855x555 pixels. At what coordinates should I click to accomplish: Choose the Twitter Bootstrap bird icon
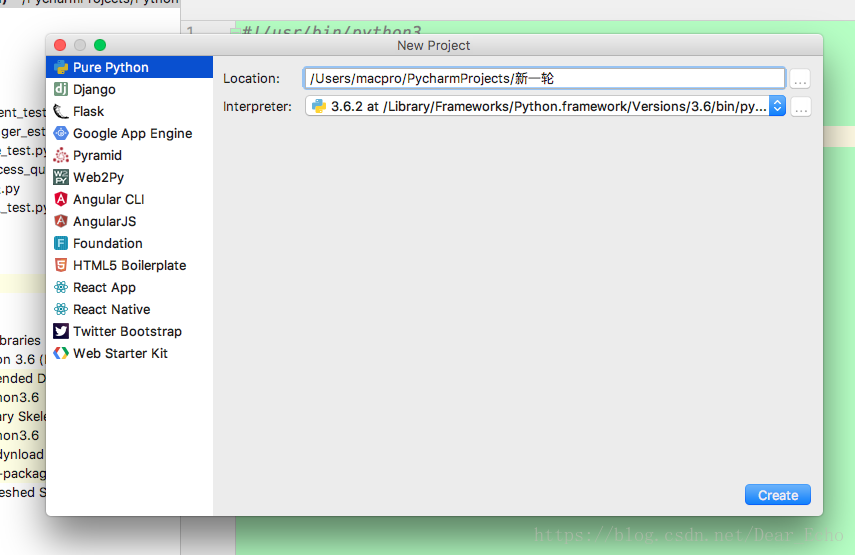point(61,331)
